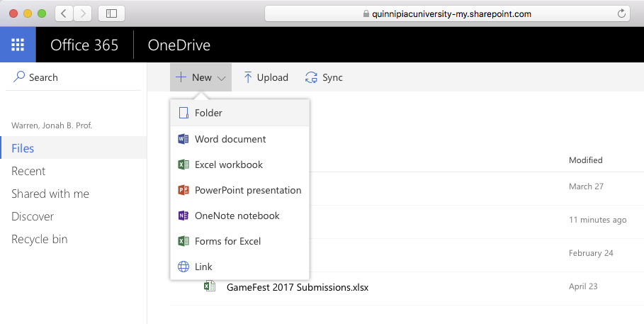Open the Office 365 app launcher grid

[x=18, y=45]
